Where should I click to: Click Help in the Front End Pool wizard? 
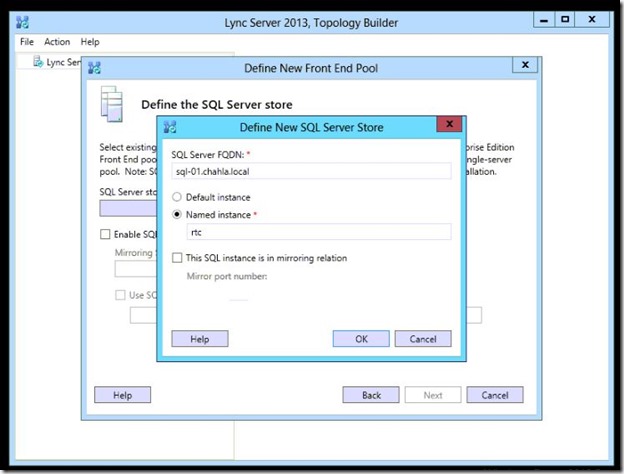[123, 395]
